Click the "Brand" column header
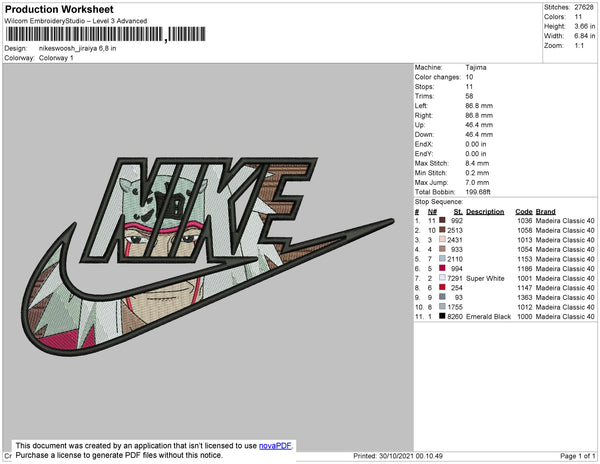Viewport: 600px width, 464px height. pyautogui.click(x=546, y=212)
